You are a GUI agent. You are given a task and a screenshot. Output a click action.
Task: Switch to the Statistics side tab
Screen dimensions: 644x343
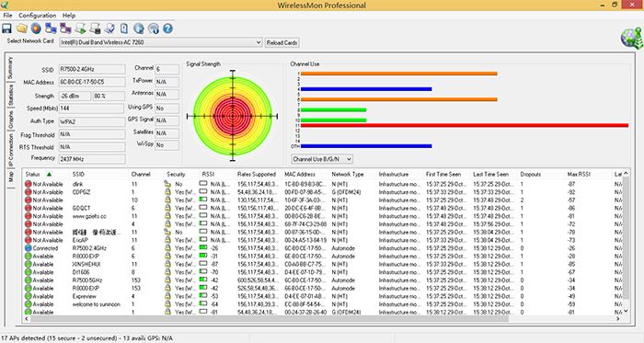tap(10, 95)
